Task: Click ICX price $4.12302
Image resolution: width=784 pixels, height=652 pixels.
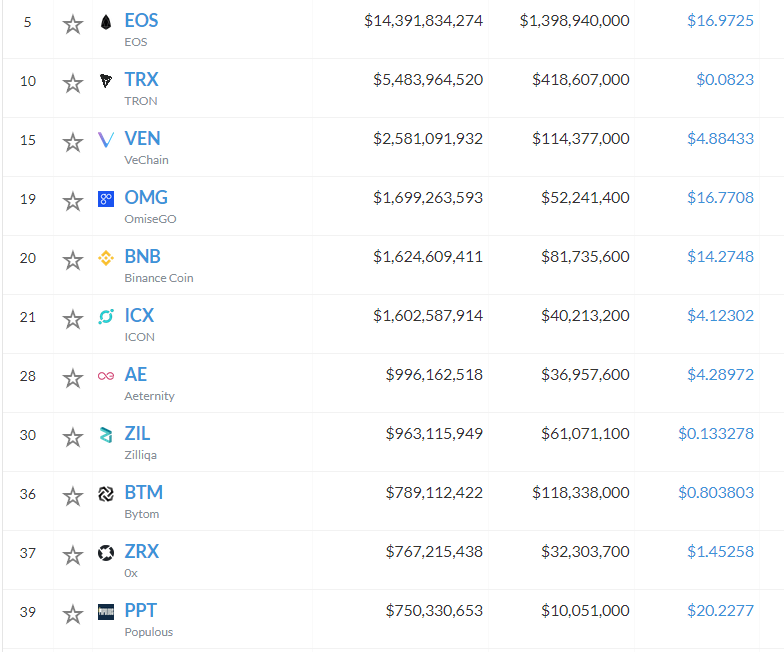Action: pos(720,316)
